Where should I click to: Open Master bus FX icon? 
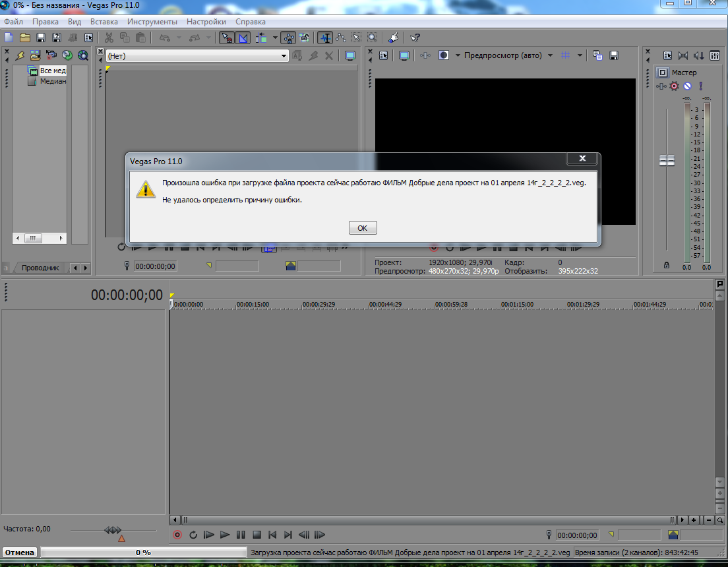pos(661,86)
